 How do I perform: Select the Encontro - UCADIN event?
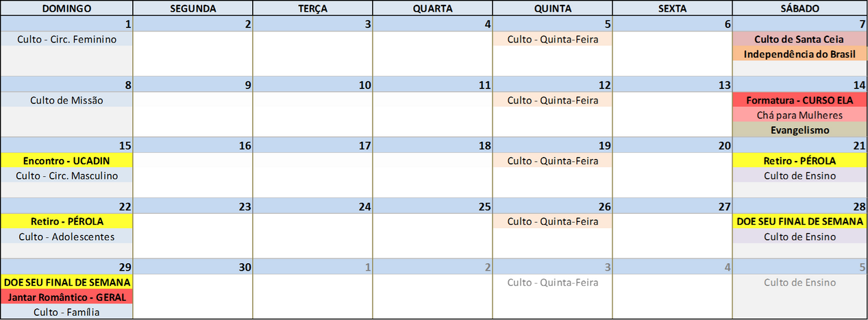tap(66, 160)
